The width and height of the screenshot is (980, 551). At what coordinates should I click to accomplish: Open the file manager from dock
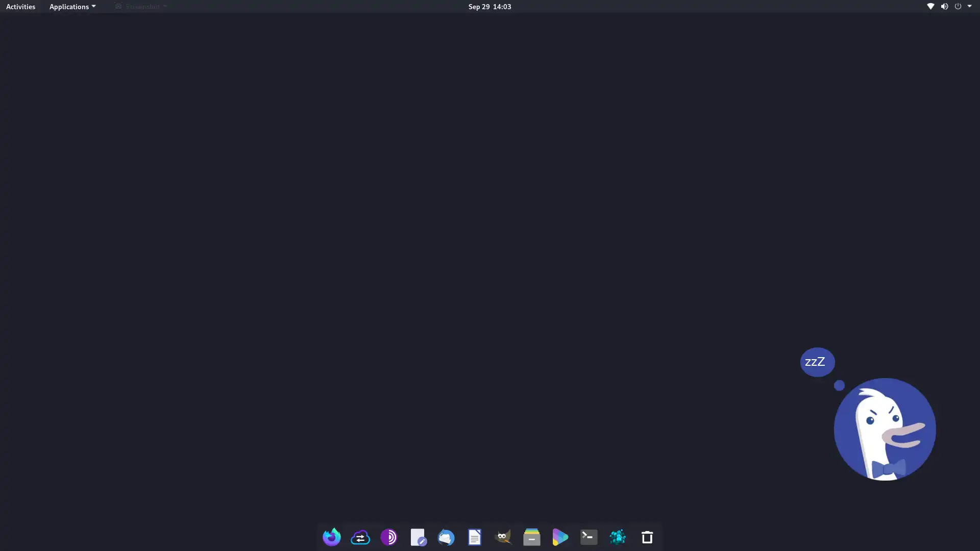click(x=532, y=537)
